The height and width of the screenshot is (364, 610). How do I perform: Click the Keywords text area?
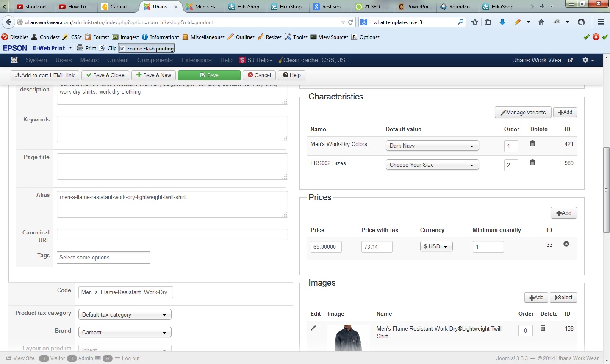(x=172, y=129)
